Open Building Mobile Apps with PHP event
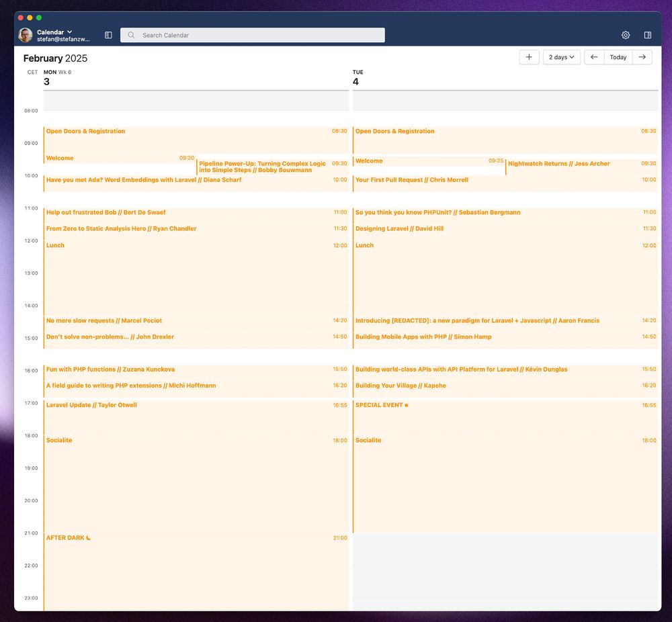672x622 pixels. click(505, 340)
